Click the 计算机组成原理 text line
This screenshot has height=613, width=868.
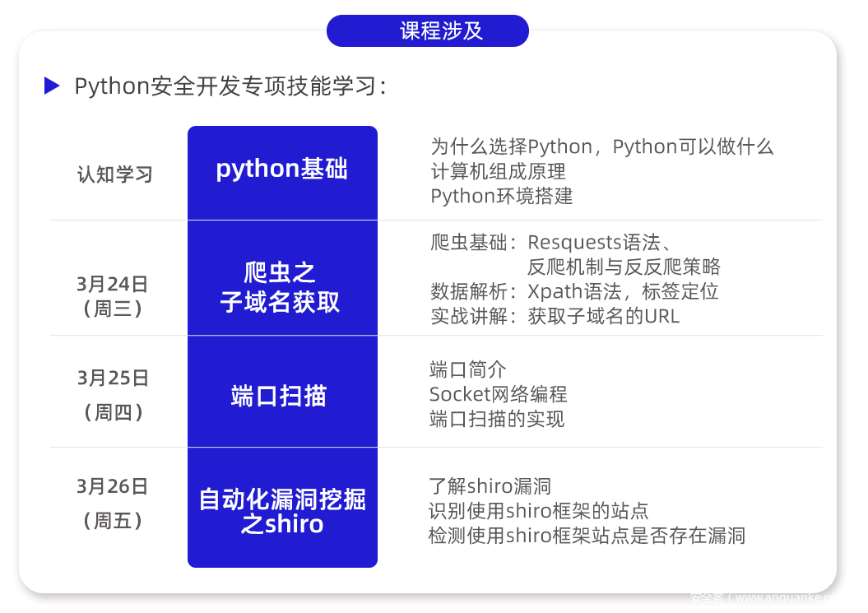[x=498, y=172]
